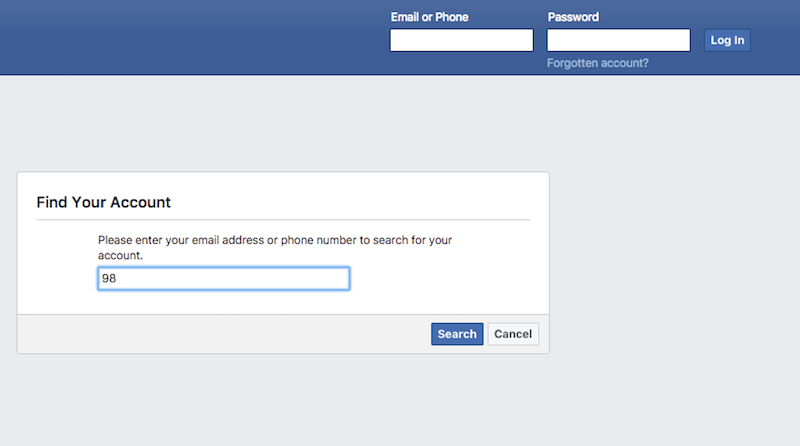Screen dimensions: 800x446
Task: Click the "Email or Phone" label
Action: click(x=429, y=17)
